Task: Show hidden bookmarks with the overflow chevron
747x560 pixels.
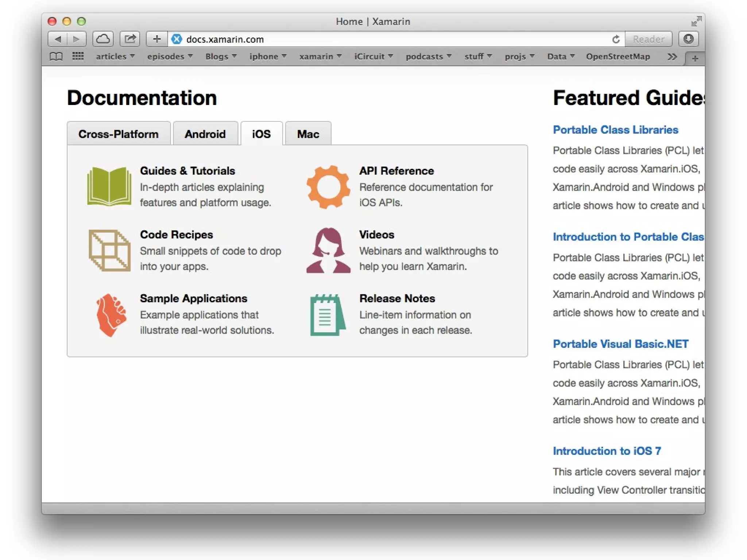Action: pos(672,57)
